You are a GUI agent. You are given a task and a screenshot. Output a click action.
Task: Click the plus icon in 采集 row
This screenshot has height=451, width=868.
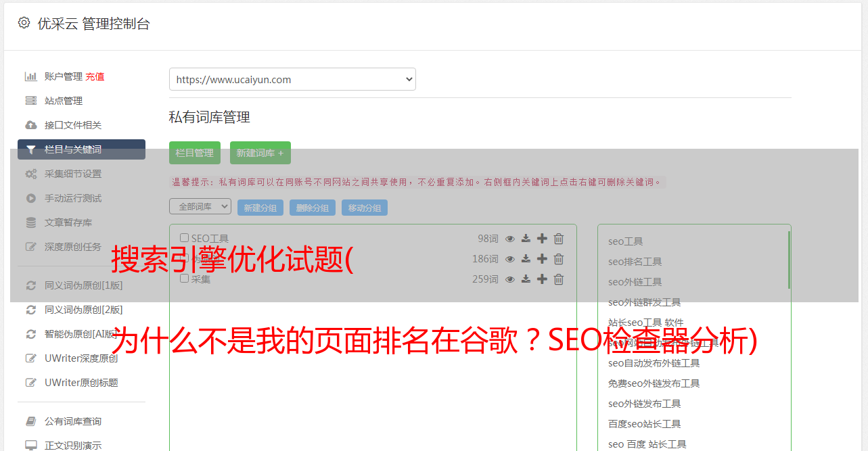pos(542,279)
